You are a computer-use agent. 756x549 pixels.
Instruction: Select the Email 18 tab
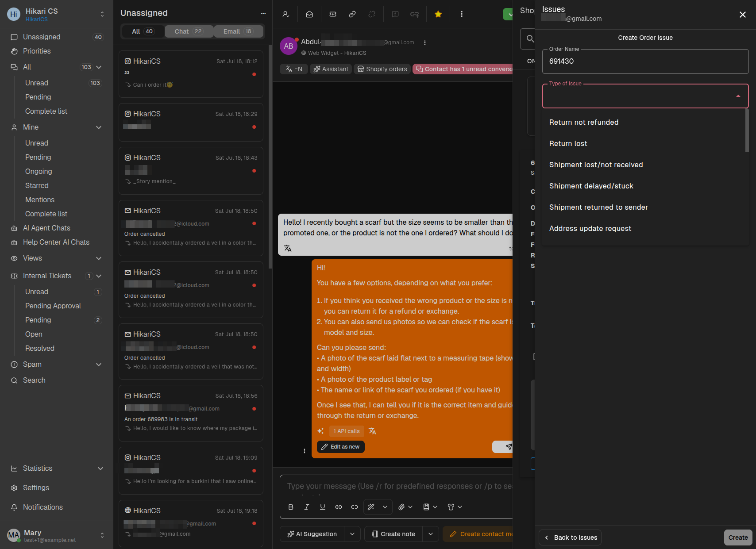pyautogui.click(x=238, y=31)
